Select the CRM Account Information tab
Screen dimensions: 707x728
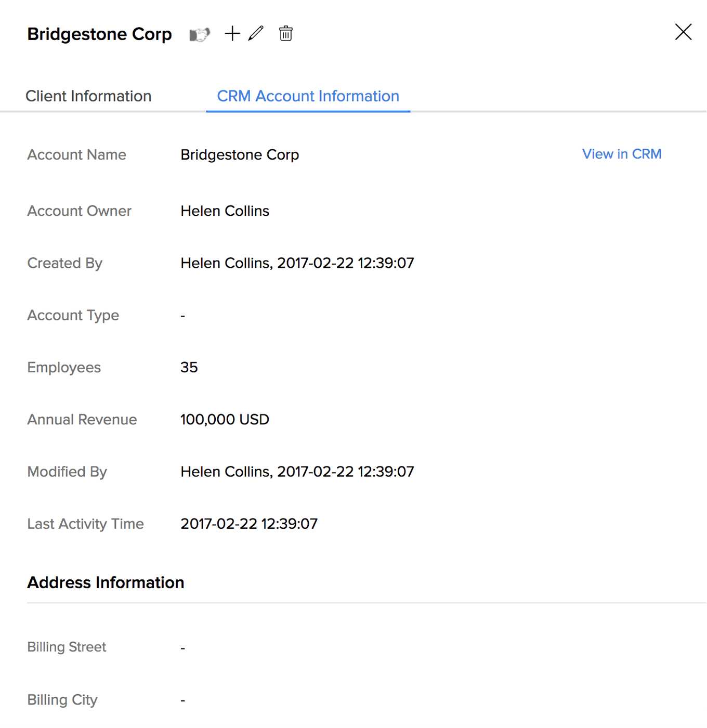308,96
